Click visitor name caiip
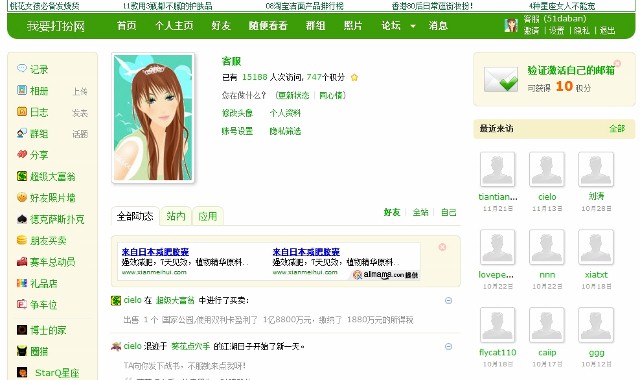This screenshot has height=380, width=640. point(547,352)
